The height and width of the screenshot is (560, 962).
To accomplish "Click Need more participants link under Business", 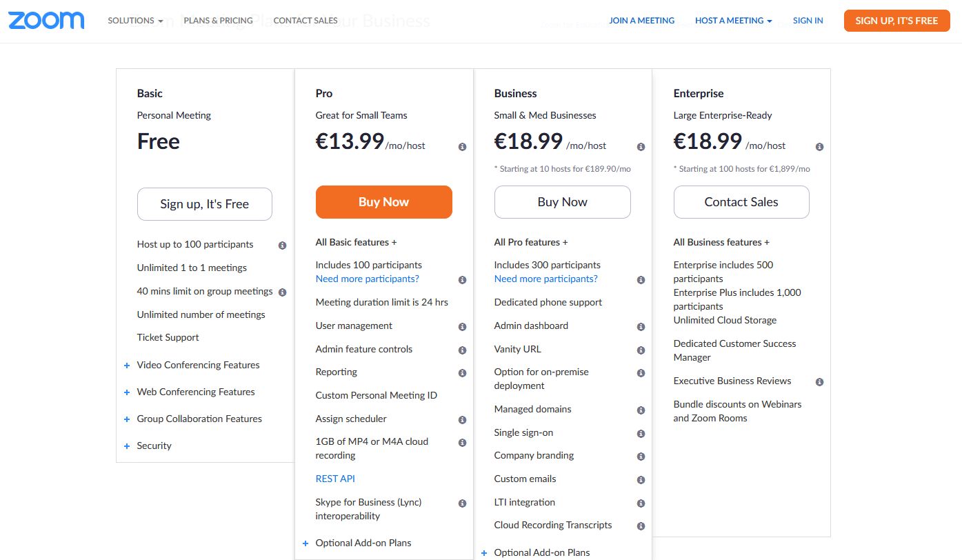I will click(x=545, y=279).
